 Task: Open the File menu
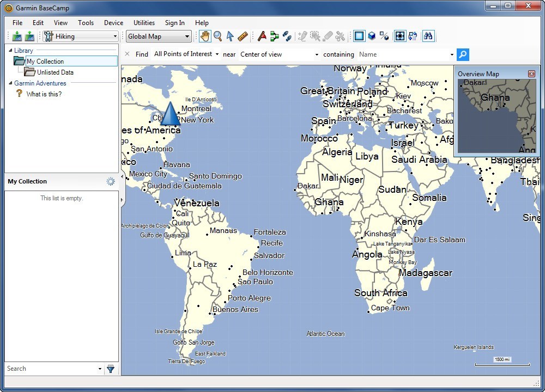pos(17,22)
